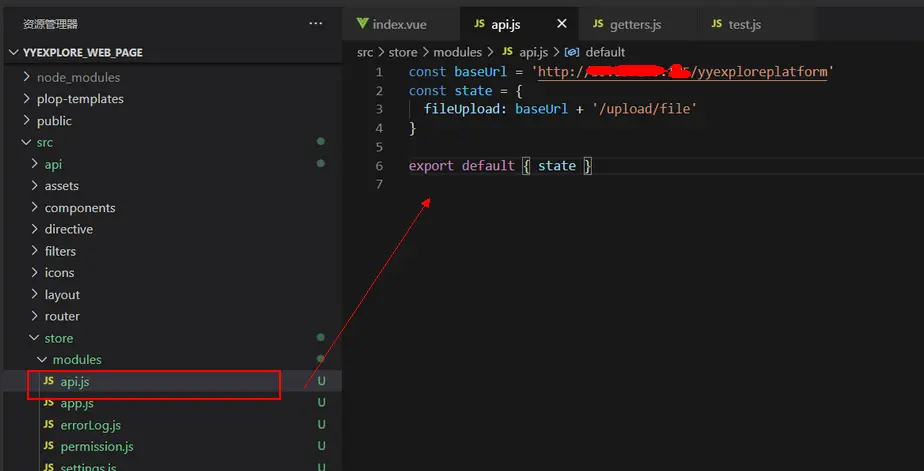Click the JS icon beside errorLog.js
Viewport: 924px width, 471px height.
click(49, 425)
